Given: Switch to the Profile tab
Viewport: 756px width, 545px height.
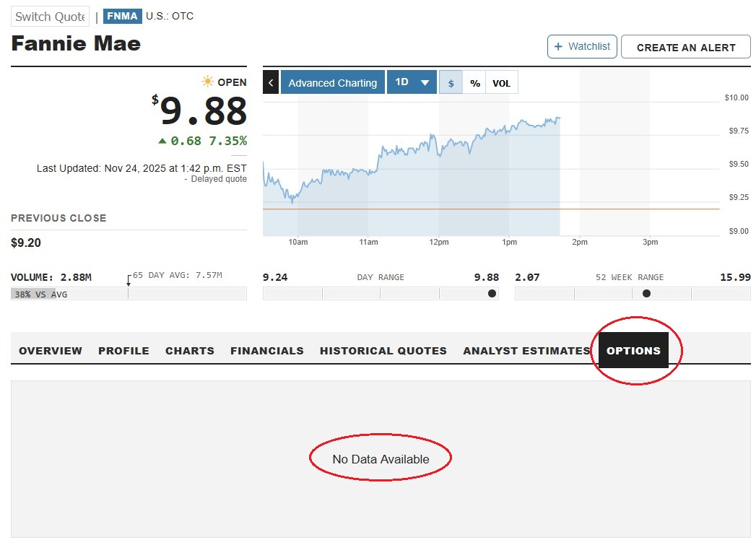Looking at the screenshot, I should pos(124,351).
